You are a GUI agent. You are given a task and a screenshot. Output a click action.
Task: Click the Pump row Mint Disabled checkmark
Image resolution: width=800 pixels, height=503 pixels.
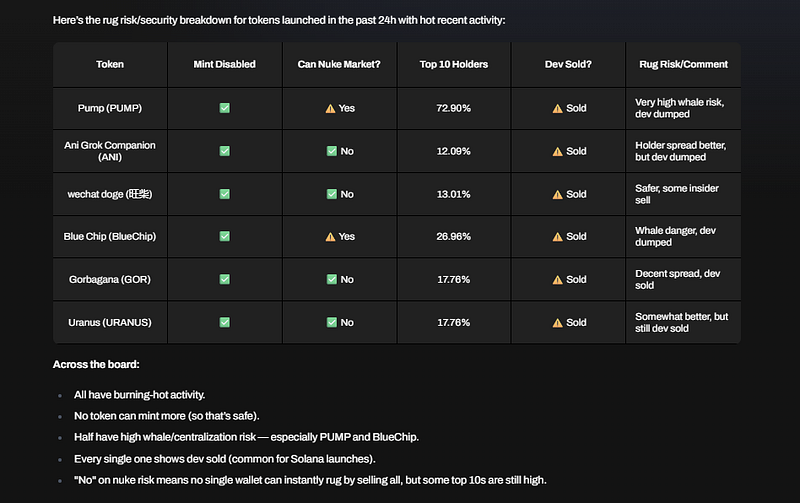click(x=224, y=108)
